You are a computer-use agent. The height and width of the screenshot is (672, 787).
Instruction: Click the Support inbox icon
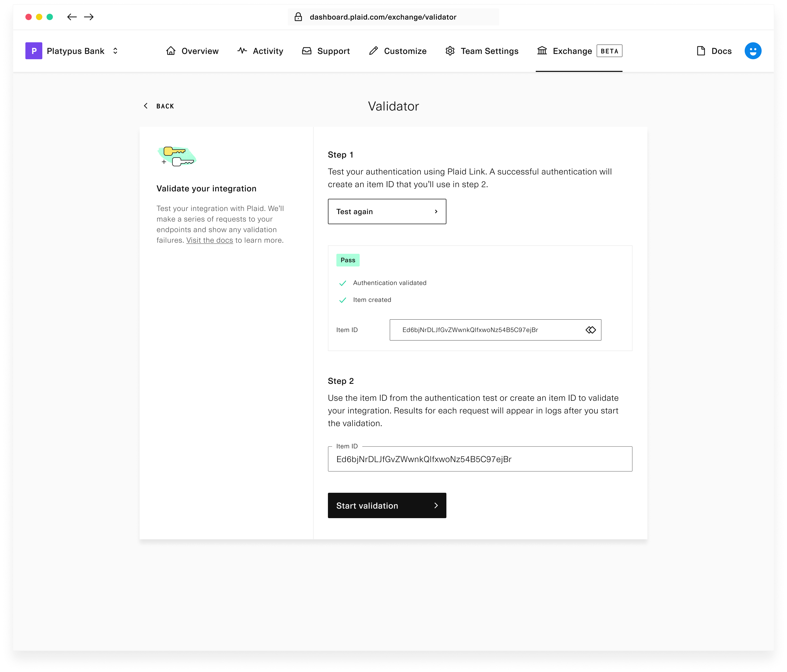(307, 51)
